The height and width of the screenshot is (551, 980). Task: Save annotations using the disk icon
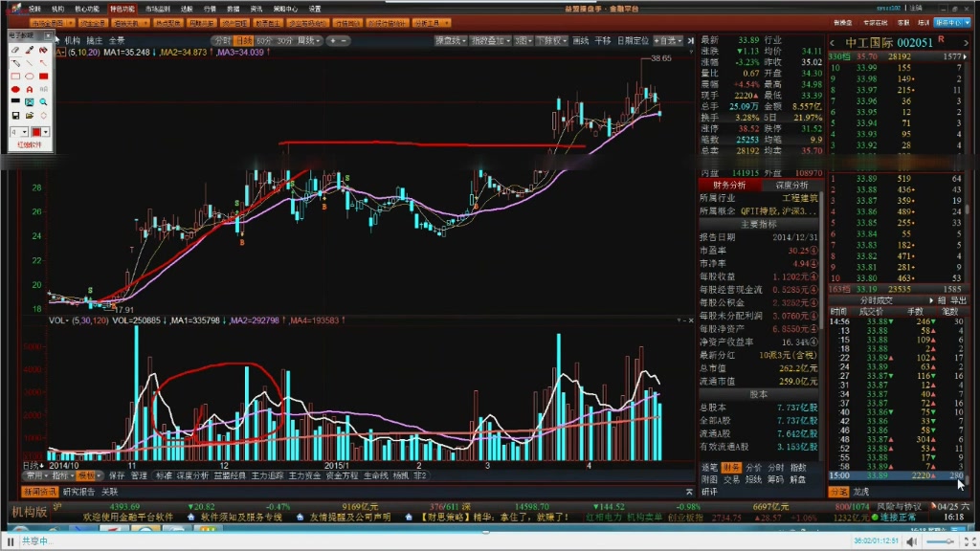point(15,115)
